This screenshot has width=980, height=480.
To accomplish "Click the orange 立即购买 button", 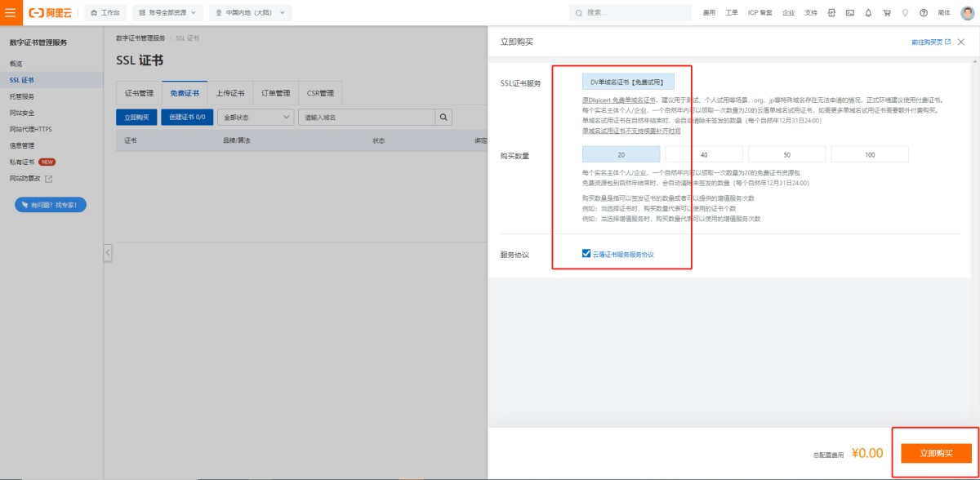I will 935,452.
